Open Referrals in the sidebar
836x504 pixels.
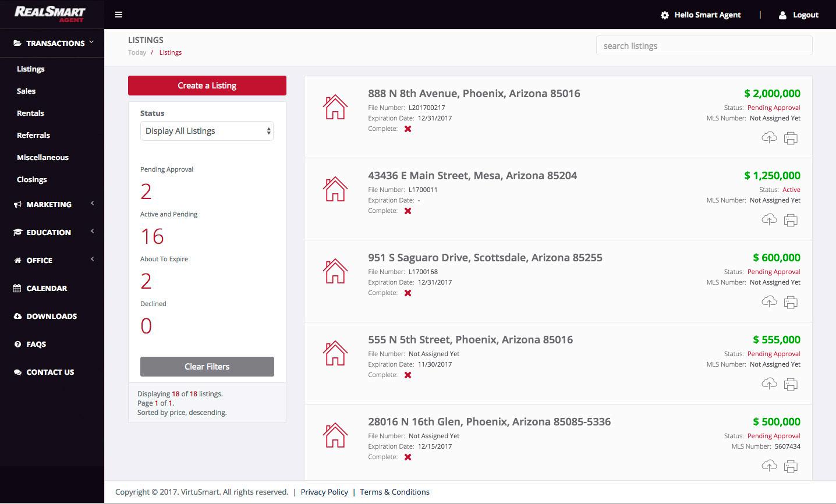pos(33,135)
